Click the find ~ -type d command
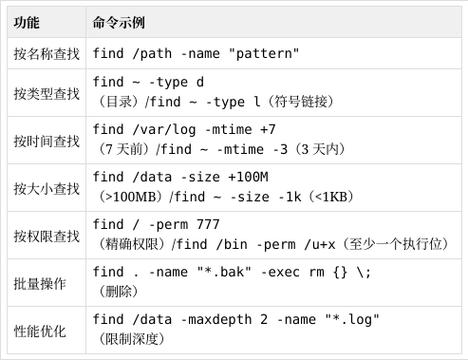Viewport: 468px width, 360px height. coord(148,82)
